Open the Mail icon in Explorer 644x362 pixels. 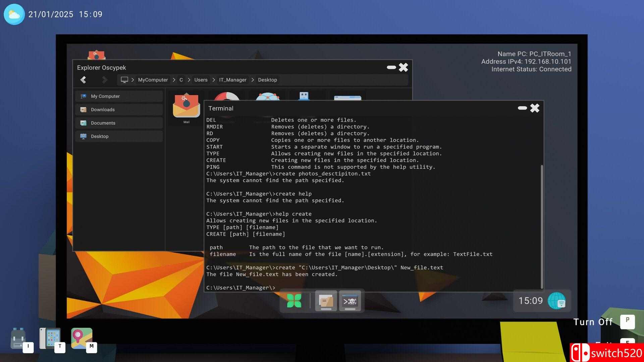pyautogui.click(x=186, y=107)
